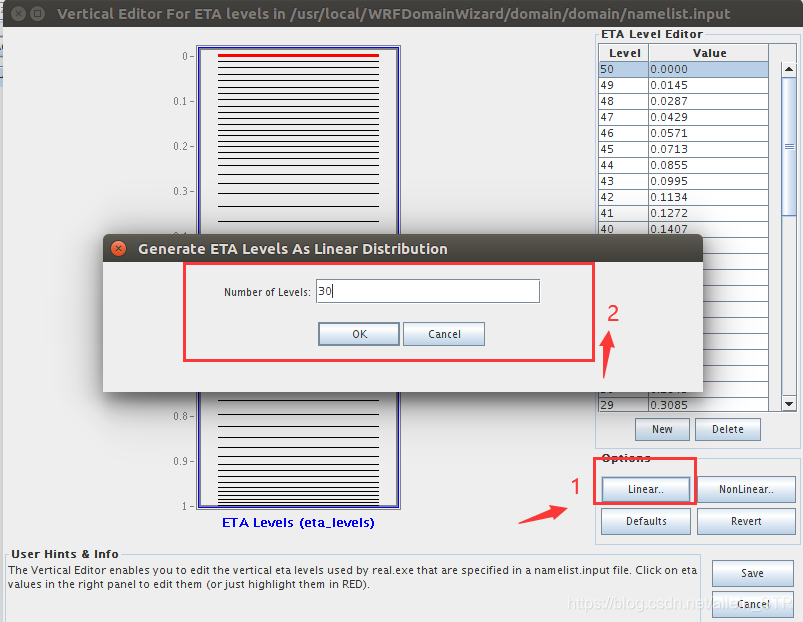Select value 0.0571 for level 46
This screenshot has height=622, width=803.
tap(708, 133)
